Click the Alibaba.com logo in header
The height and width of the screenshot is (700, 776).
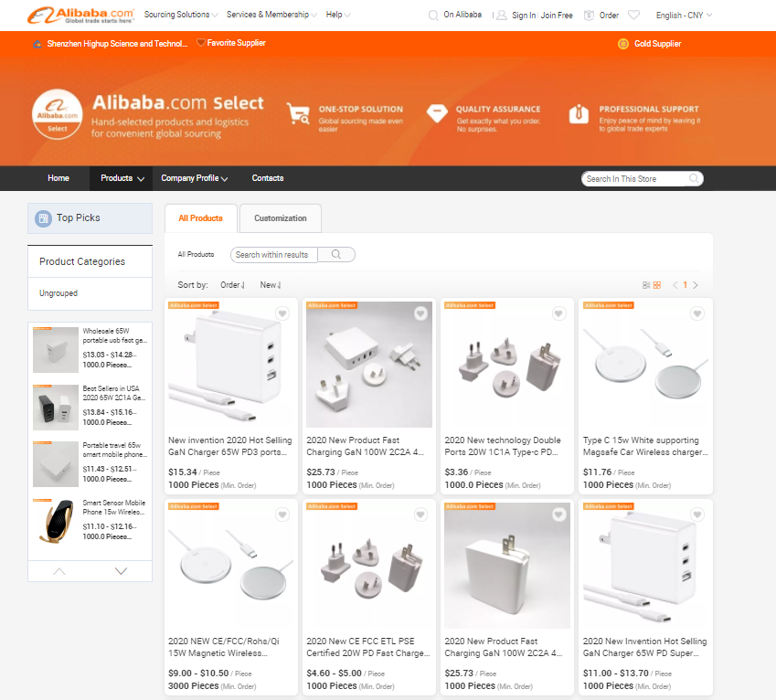coord(82,16)
